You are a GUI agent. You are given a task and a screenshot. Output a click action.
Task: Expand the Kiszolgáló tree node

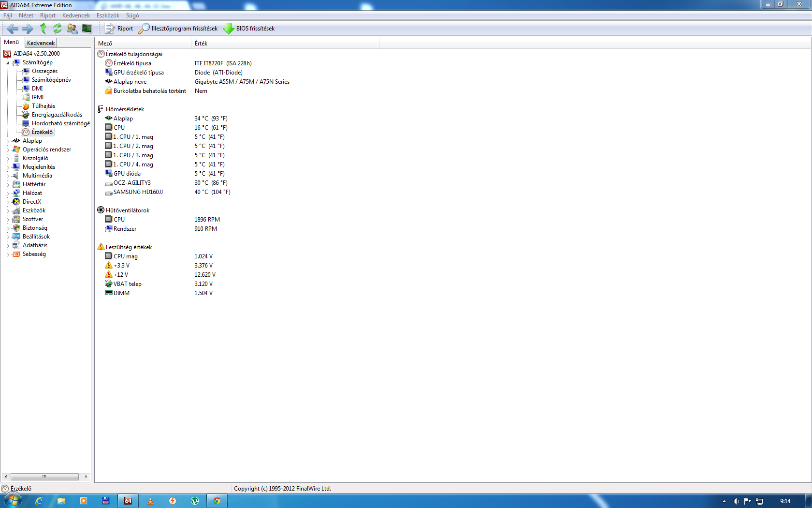coord(8,159)
